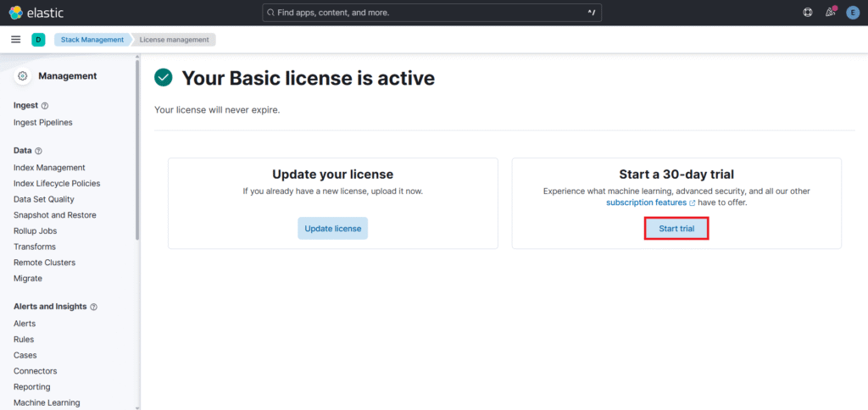This screenshot has height=410, width=868.
Task: Open Connectors page
Action: (x=36, y=371)
